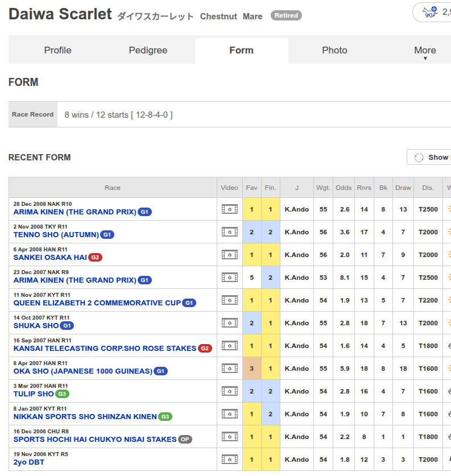Click the Draw column header
This screenshot has height=476, width=451.
[403, 188]
